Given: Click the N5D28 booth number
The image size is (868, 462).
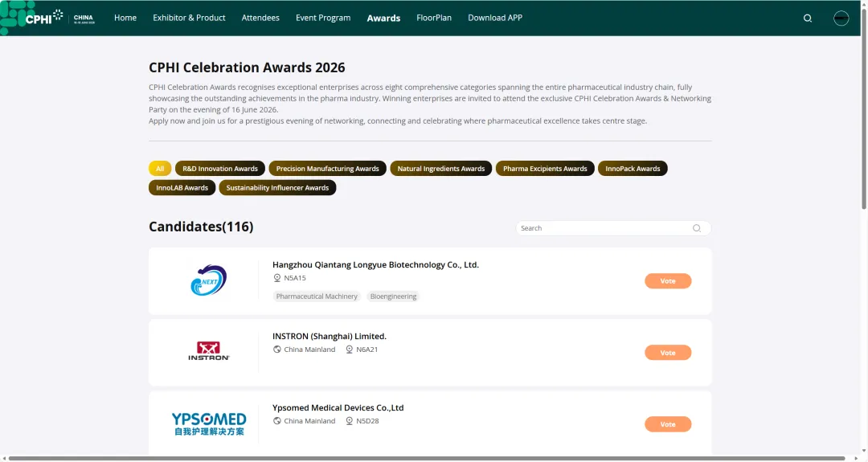Looking at the screenshot, I should [x=367, y=420].
